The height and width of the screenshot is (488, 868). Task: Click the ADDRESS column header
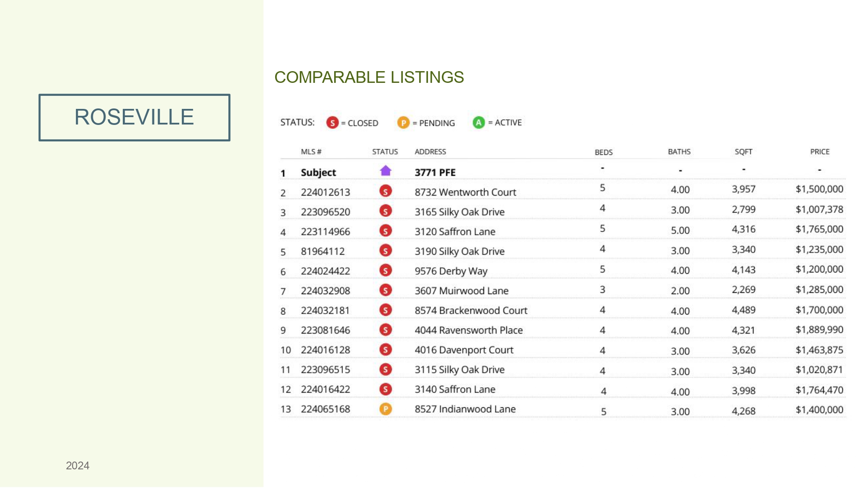(x=431, y=152)
